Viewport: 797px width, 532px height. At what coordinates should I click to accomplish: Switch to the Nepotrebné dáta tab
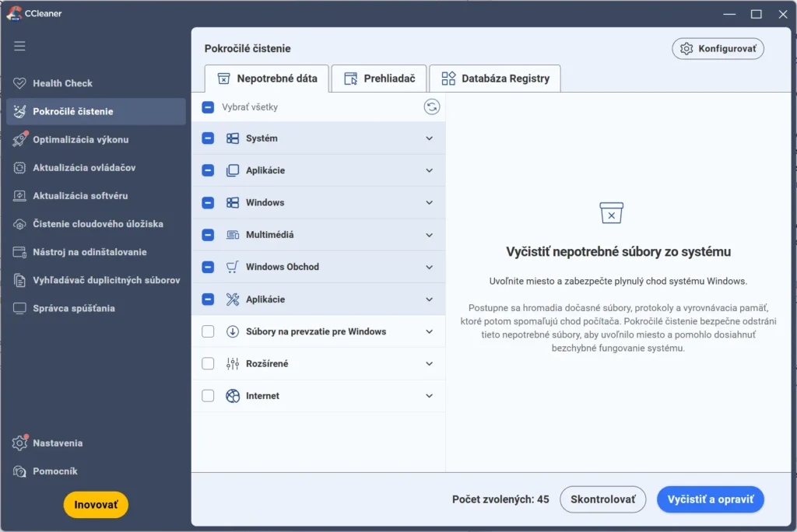pos(267,79)
